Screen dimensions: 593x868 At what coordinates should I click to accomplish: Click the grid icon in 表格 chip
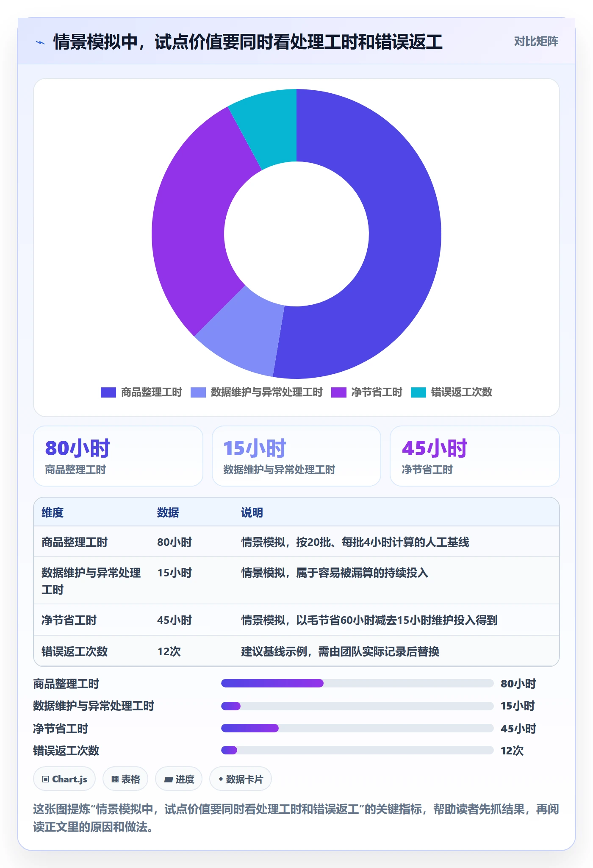115,779
